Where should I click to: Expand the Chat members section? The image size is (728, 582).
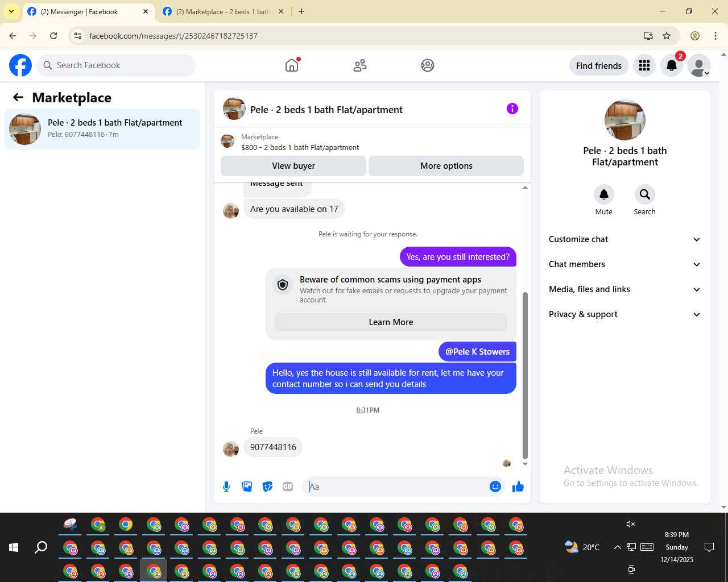point(625,264)
